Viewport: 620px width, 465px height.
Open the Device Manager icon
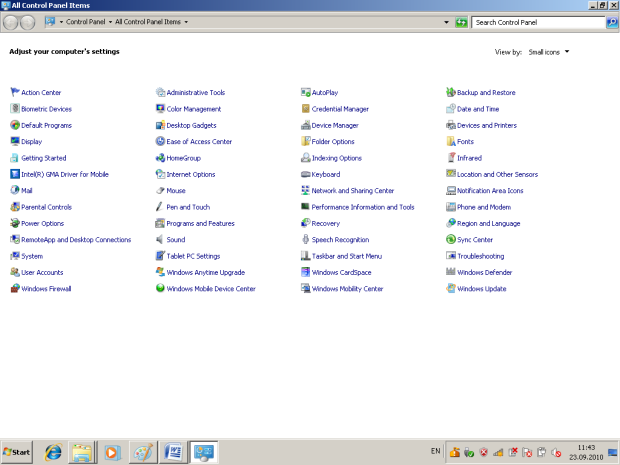tap(306, 125)
